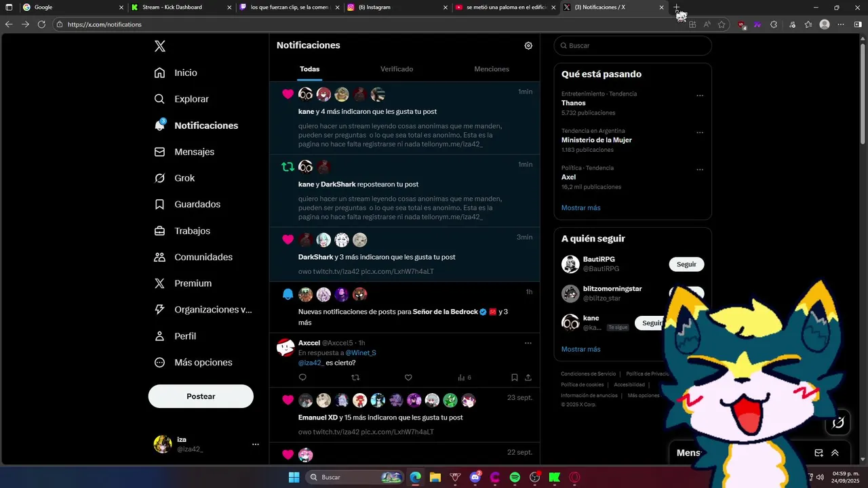868x488 pixels.
Task: Open browser Extensions puzzle icon
Action: coord(774,24)
